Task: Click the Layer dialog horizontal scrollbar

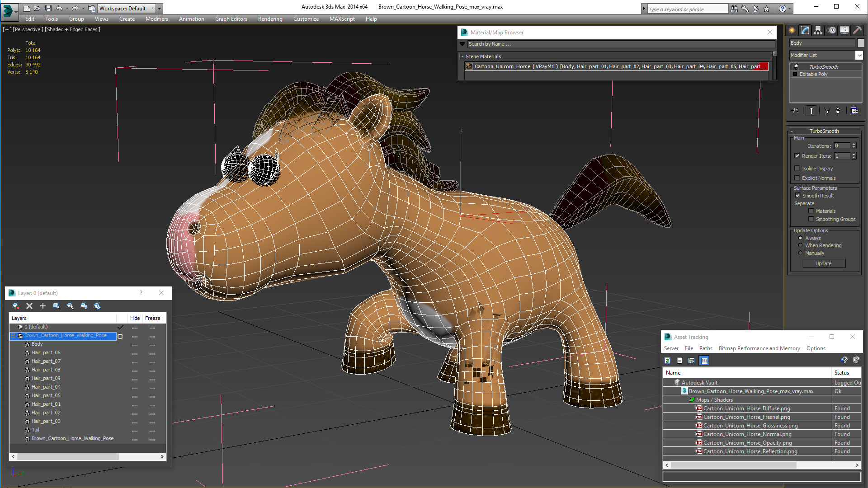Action: tap(88, 457)
